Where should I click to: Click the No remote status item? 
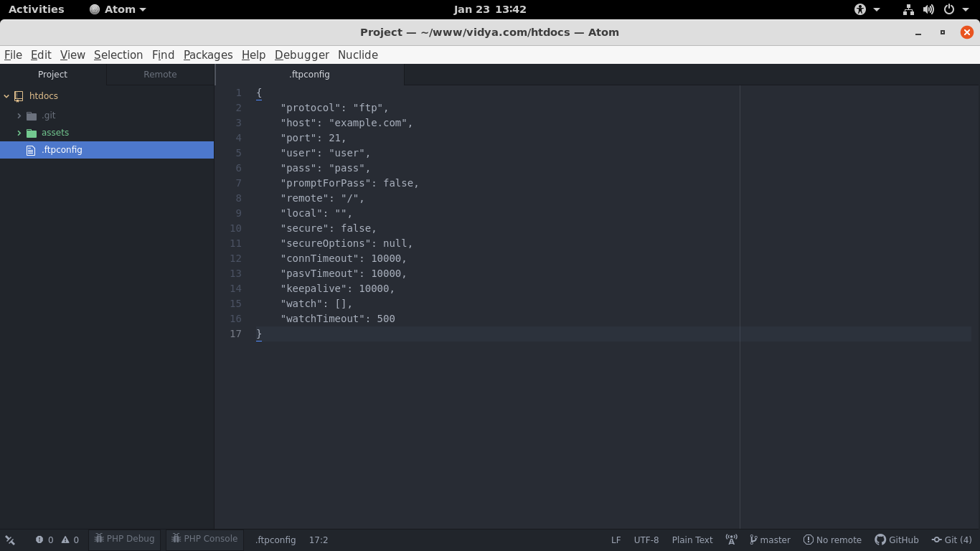(x=832, y=540)
